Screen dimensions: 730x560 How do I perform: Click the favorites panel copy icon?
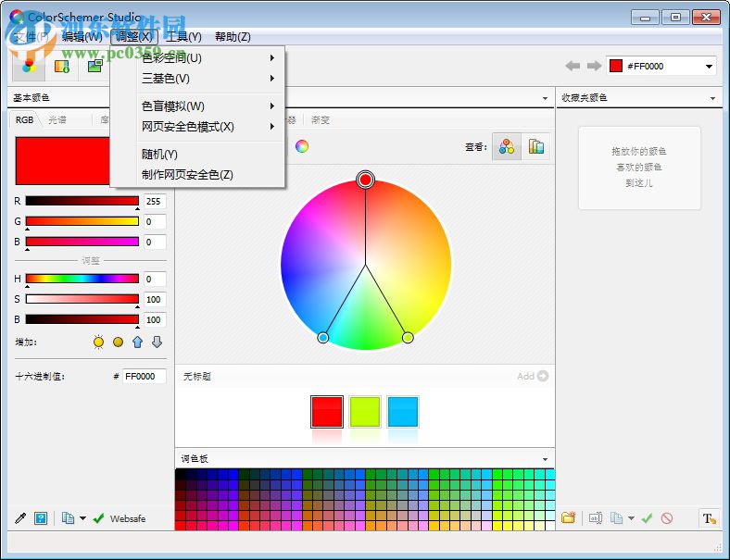616,517
